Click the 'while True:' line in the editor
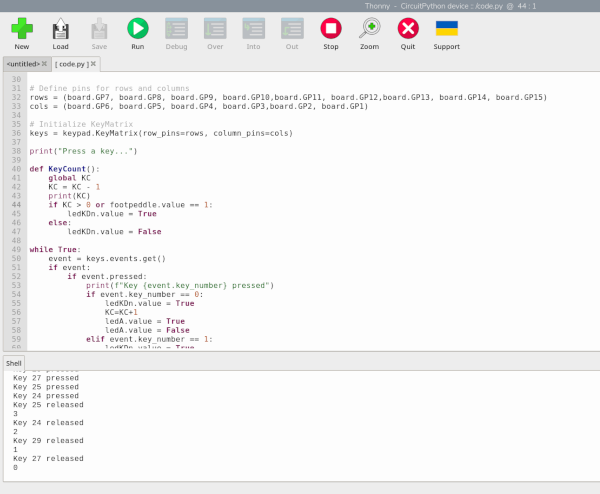Viewport: 600px width, 494px height. click(x=54, y=249)
